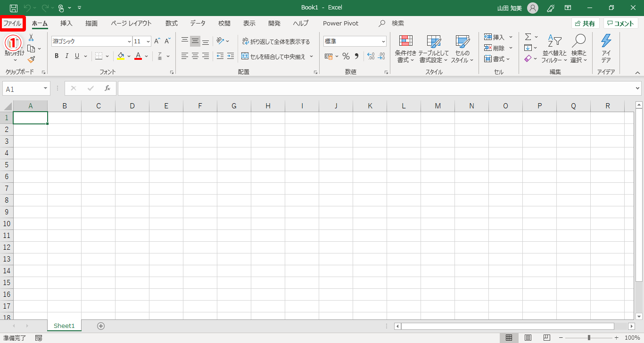Image resolution: width=644 pixels, height=343 pixels.
Task: Click the user account avatar icon
Action: click(x=533, y=8)
